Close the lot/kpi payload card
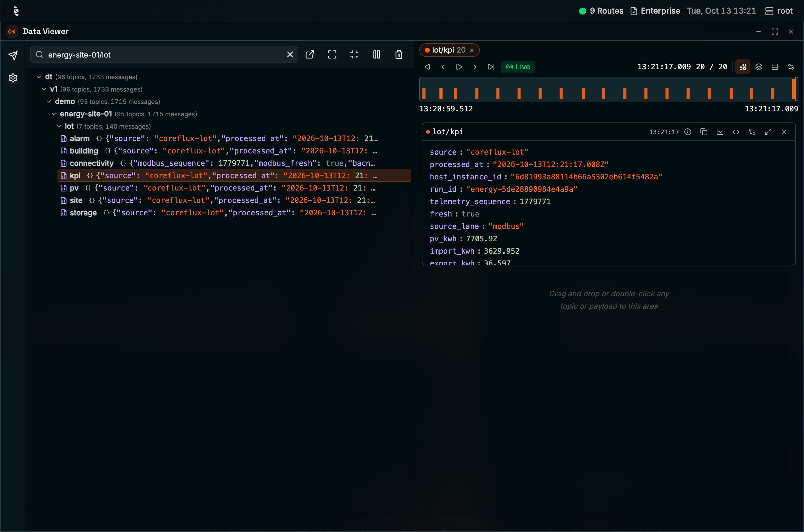The width and height of the screenshot is (804, 532). point(784,132)
